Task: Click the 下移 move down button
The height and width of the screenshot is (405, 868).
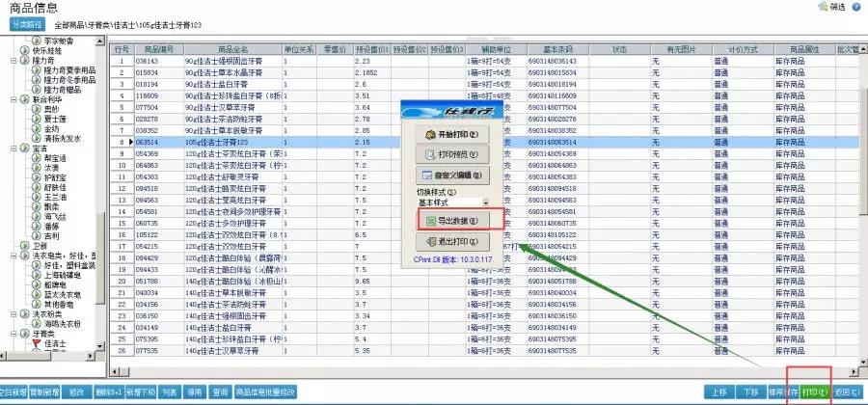Action: pyautogui.click(x=751, y=392)
